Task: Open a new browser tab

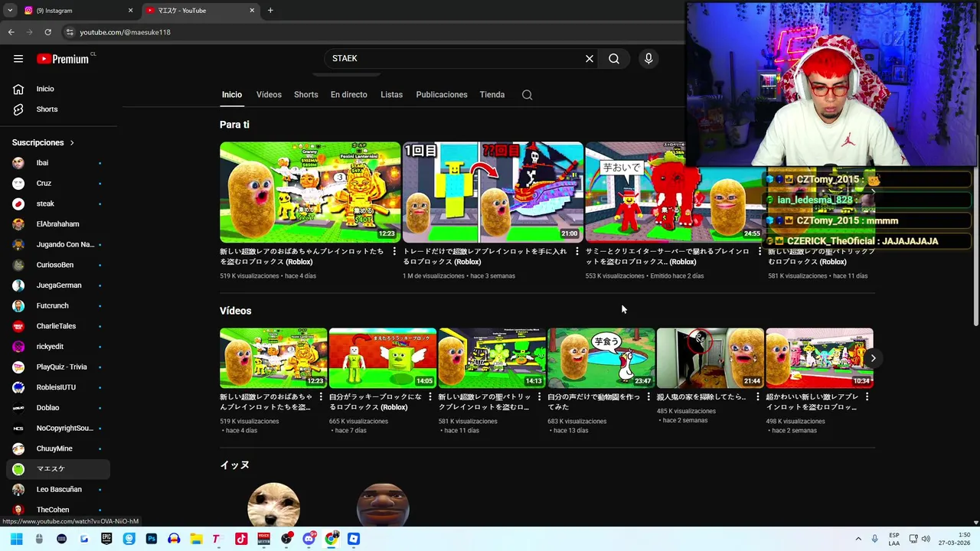Action: [x=270, y=11]
